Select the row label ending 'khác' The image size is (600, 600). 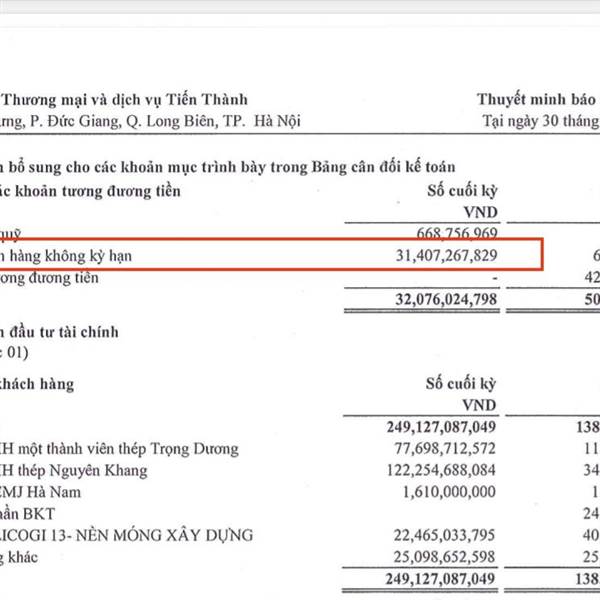click(19, 557)
